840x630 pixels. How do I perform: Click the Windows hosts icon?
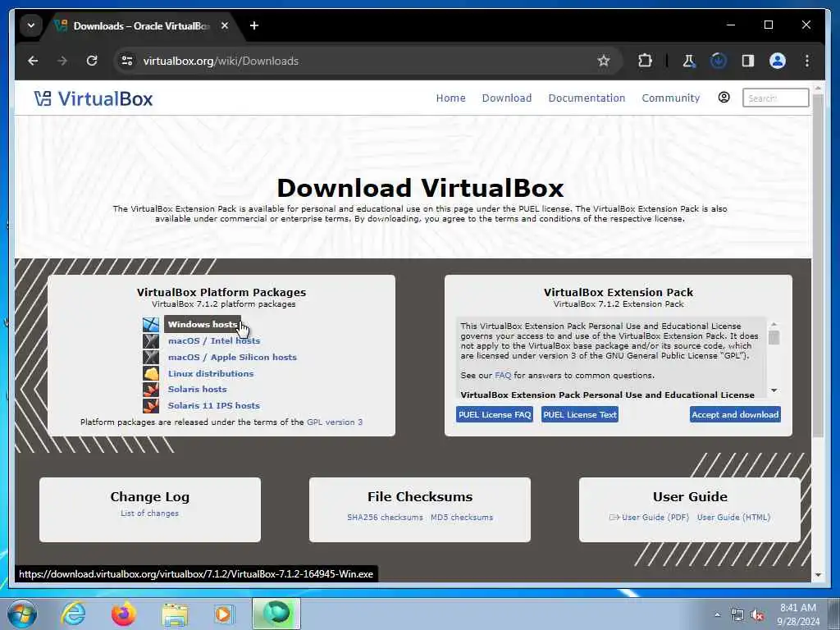click(151, 325)
